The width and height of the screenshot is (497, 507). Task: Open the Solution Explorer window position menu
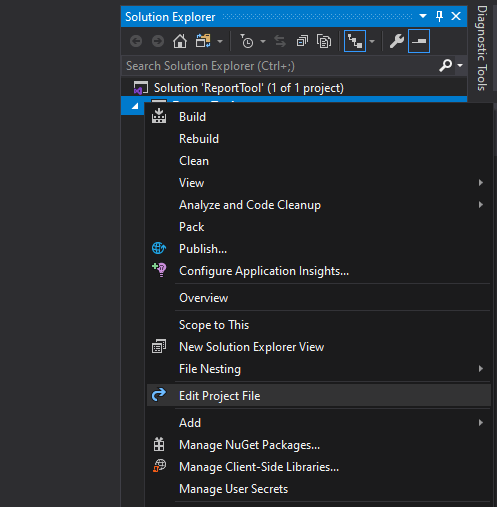[x=423, y=16]
